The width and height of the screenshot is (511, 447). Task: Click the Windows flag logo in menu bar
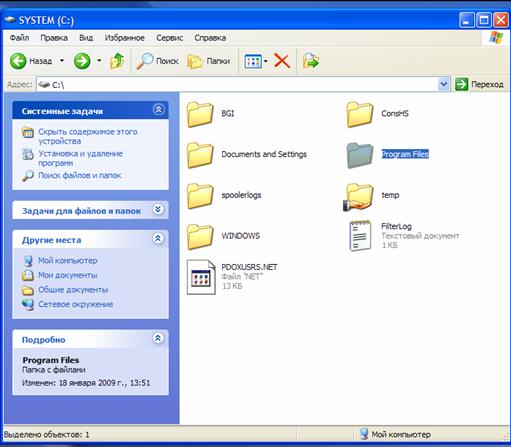pos(496,37)
